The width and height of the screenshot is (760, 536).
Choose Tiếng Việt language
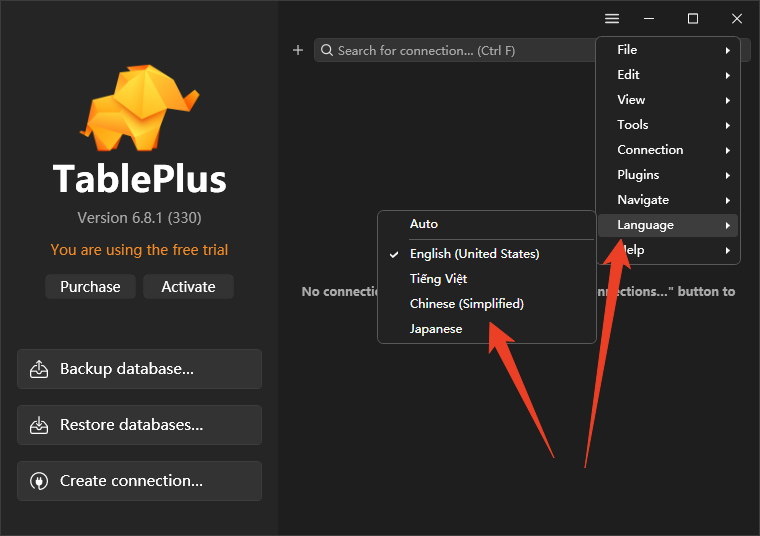(487, 279)
